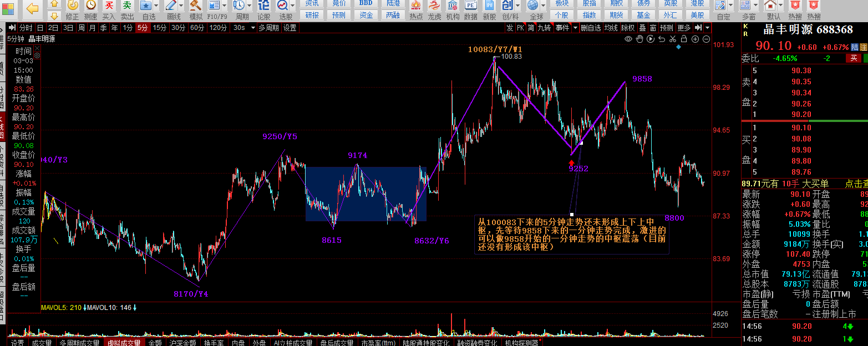Expand the 周期 dropdown arrow
This screenshot has width=868, height=346.
(250, 6)
